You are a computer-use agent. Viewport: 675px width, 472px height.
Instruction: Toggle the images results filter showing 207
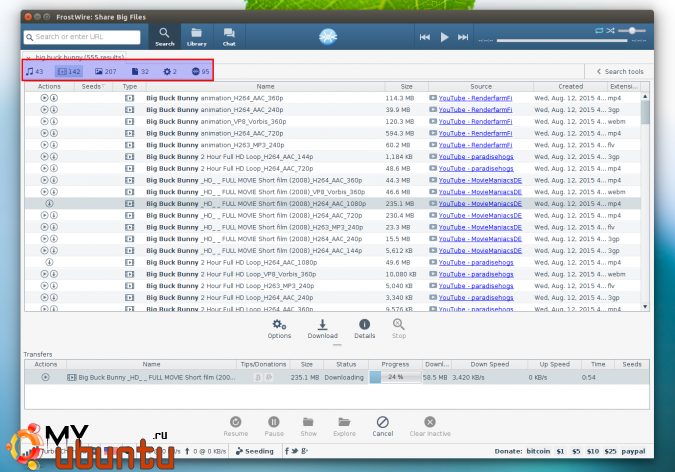tap(105, 71)
